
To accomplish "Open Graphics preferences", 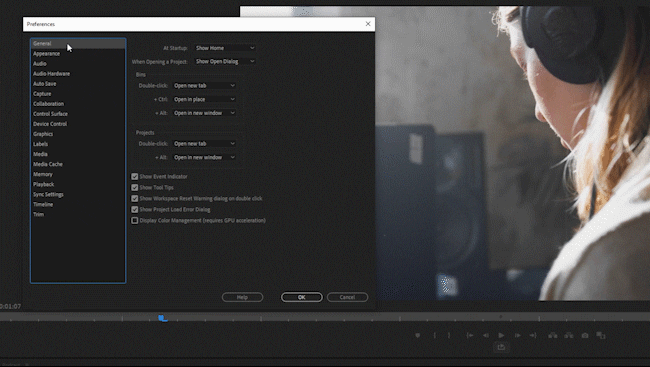I will (78, 134).
